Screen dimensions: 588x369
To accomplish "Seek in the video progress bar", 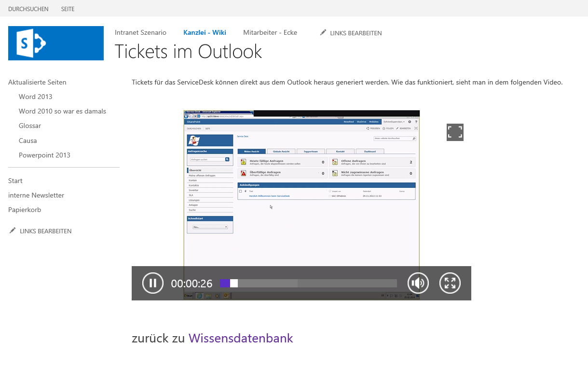I will point(308,284).
